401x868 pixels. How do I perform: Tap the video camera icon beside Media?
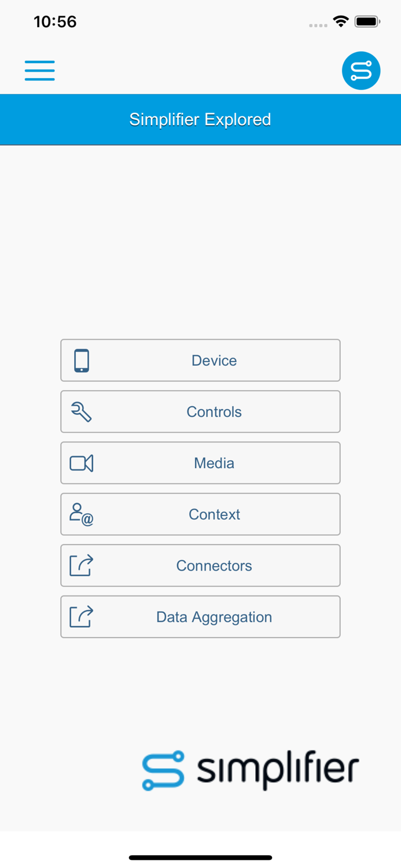tap(82, 463)
